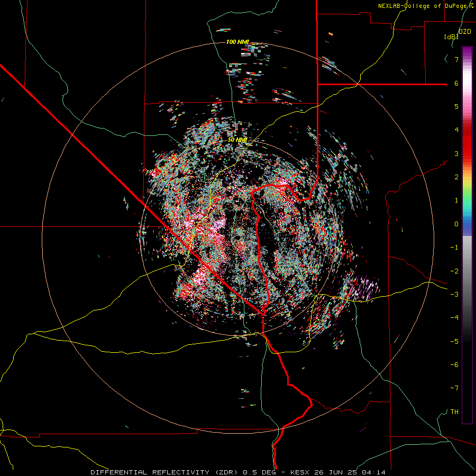Select scale value 7 on legend
This screenshot has width=476, height=476.
pos(456,59)
